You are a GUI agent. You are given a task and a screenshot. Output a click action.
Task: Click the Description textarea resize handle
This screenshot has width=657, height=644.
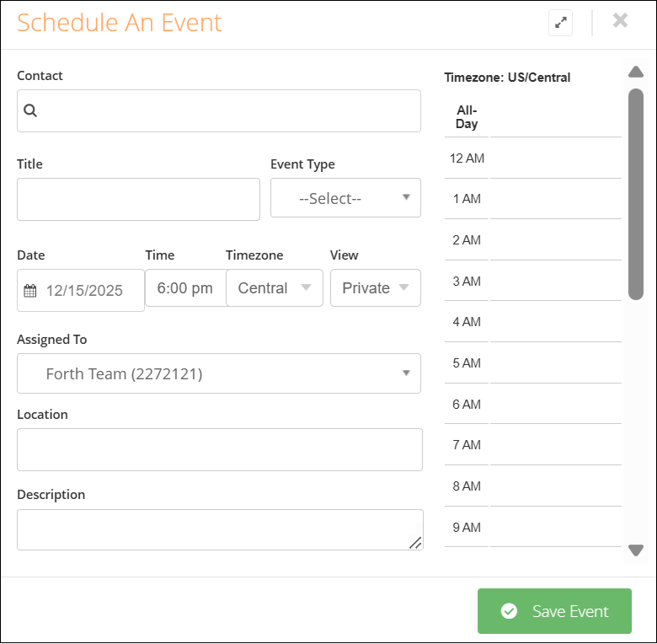(415, 543)
